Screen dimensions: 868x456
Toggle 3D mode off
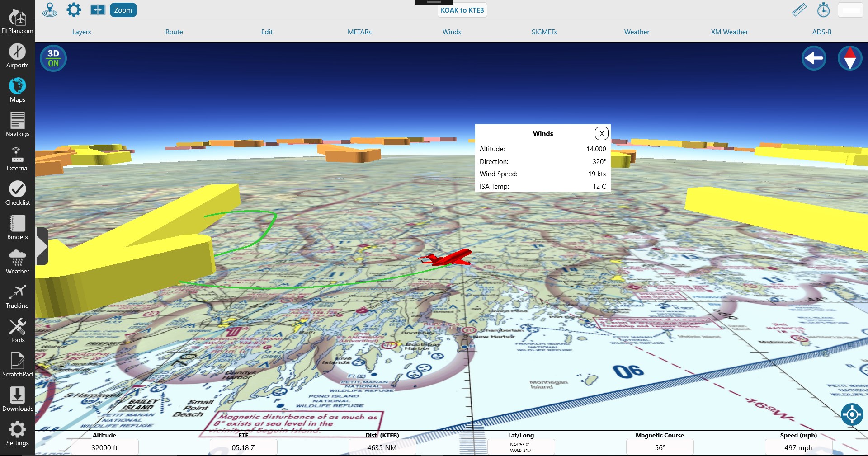click(53, 58)
